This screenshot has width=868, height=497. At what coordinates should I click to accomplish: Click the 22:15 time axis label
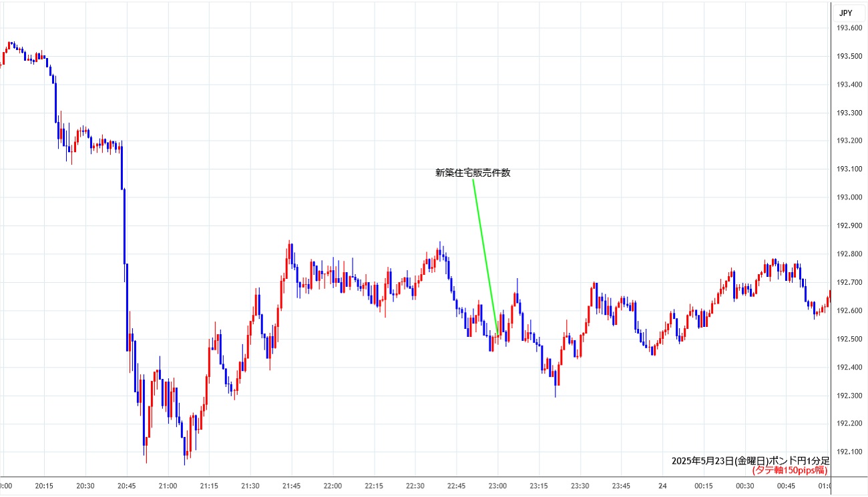pyautogui.click(x=374, y=486)
